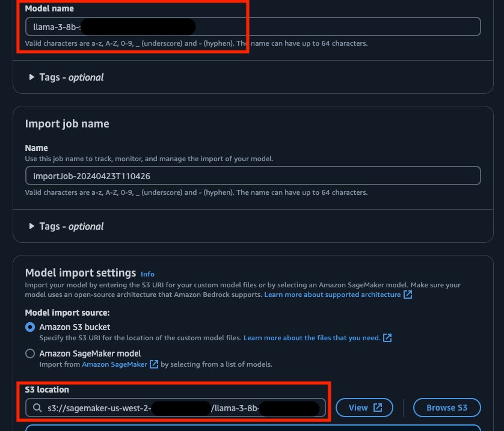504x431 pixels.
Task: Click the triangle arrow beside the Import job Tags
Action: [31, 226]
